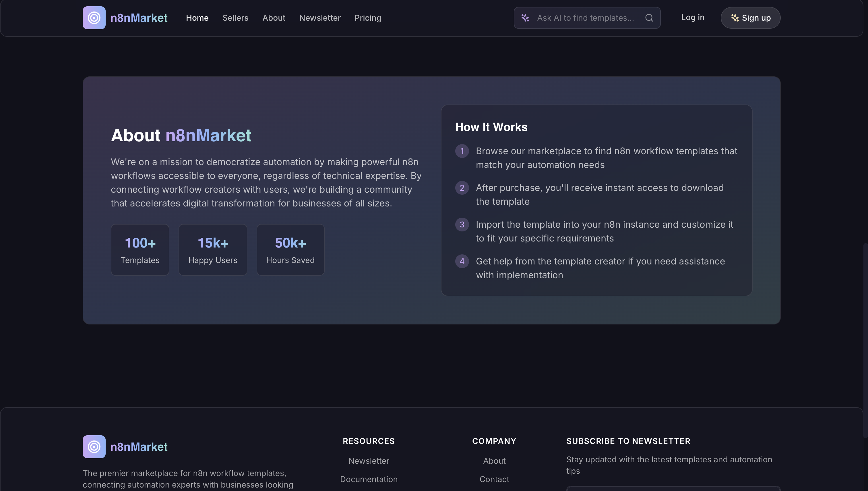The width and height of the screenshot is (868, 491).
Task: Click the n8nMarket logo icon in the footer
Action: [94, 447]
